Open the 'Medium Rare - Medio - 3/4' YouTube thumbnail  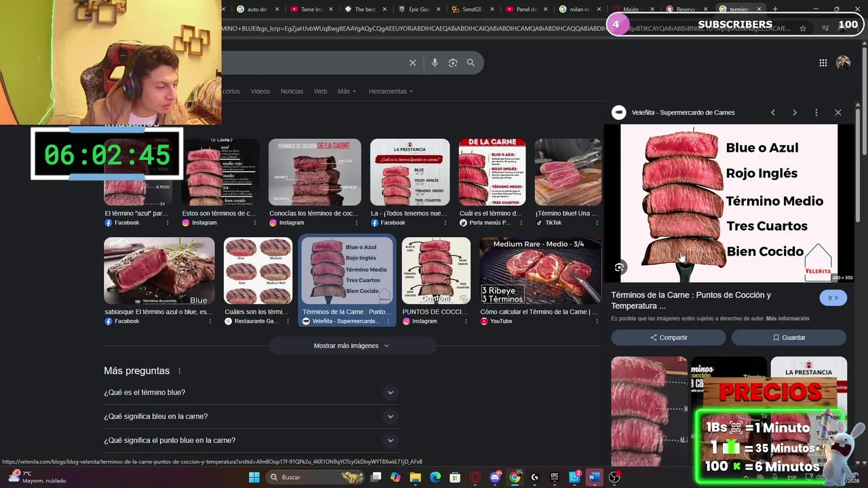(540, 271)
